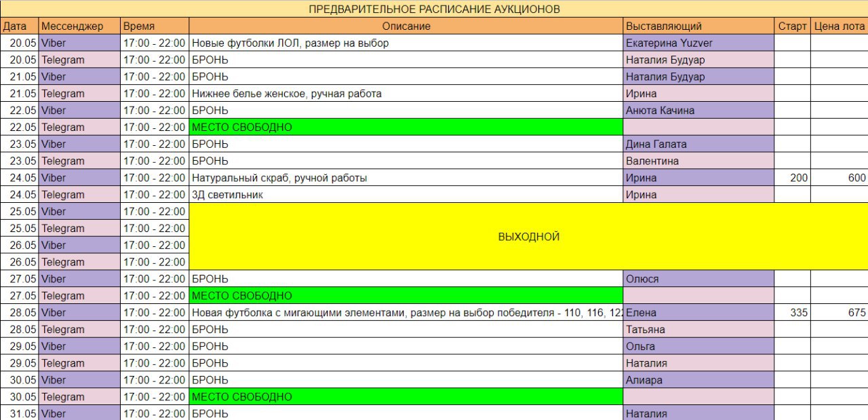Select Ирина in the 3Д светильник row

click(699, 195)
